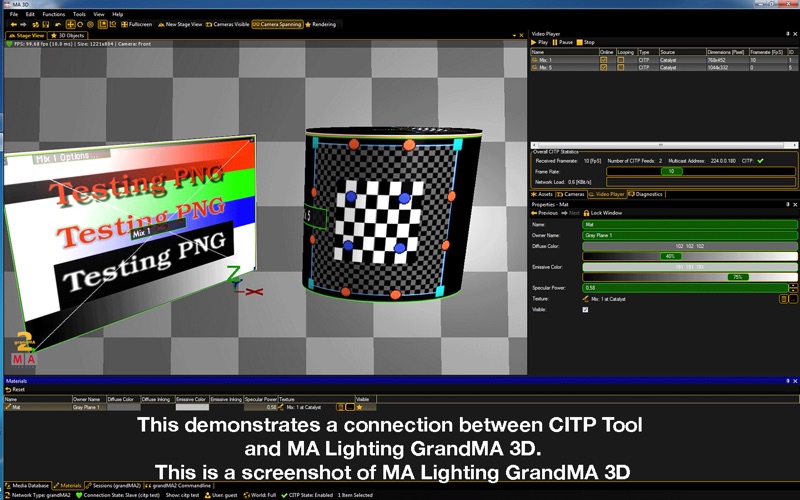This screenshot has height=500, width=800.
Task: Browse texture with ellipsis button in Properties
Action: click(x=793, y=299)
